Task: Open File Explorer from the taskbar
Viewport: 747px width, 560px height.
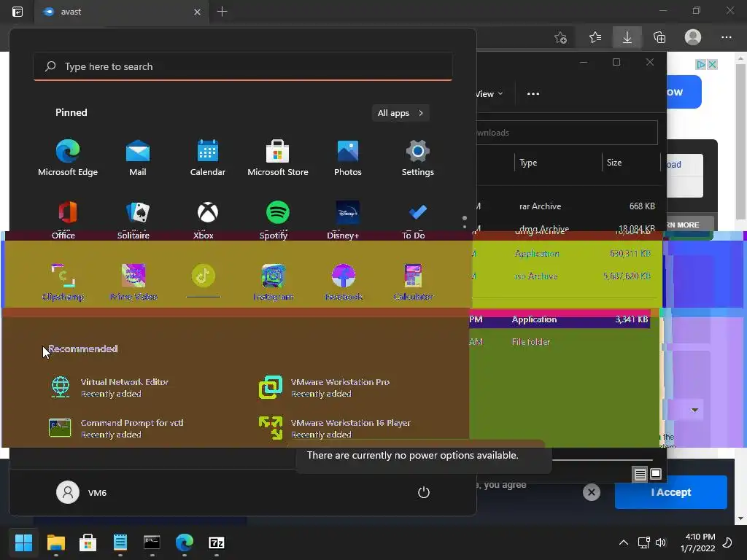Action: coord(55,542)
